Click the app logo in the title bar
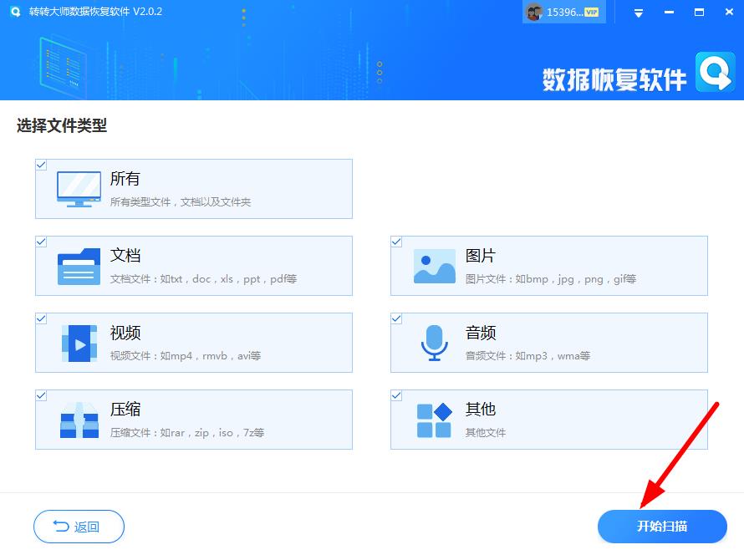The height and width of the screenshot is (560, 744). pyautogui.click(x=16, y=12)
